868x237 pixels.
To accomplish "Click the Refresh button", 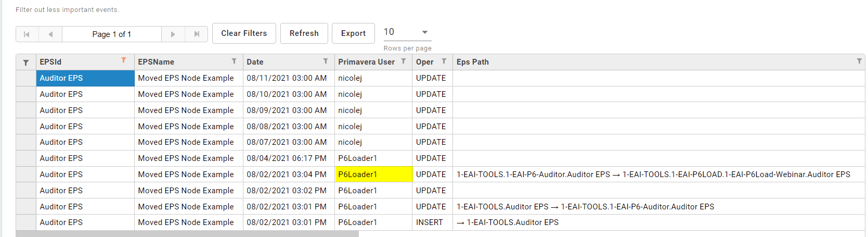I will click(304, 33).
